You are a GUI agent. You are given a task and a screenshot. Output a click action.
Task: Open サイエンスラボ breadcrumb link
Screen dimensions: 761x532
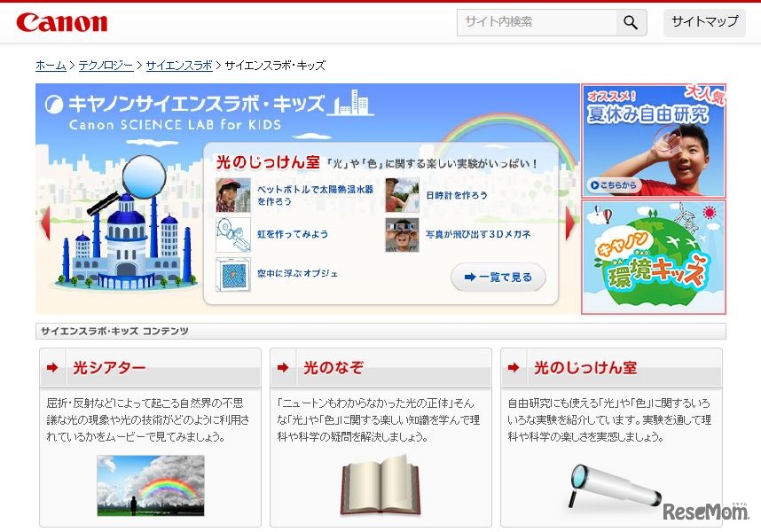179,65
